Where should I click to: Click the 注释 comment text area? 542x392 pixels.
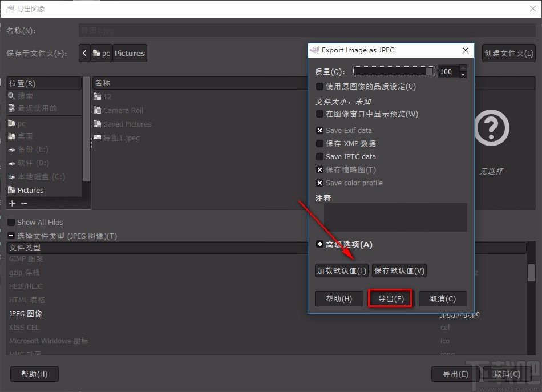point(395,217)
